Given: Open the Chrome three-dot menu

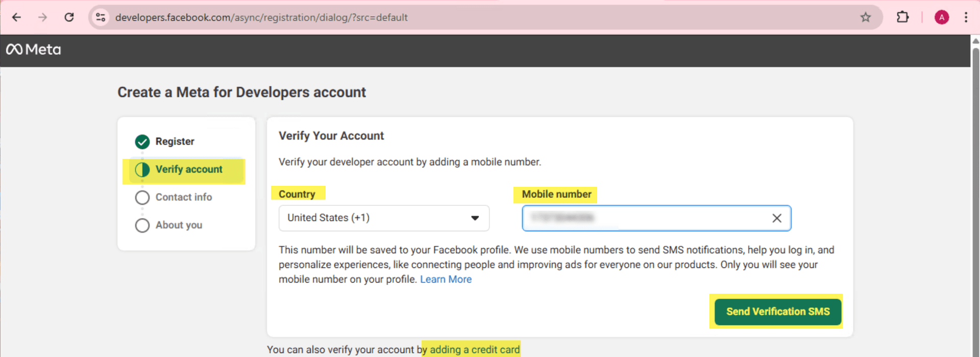Looking at the screenshot, I should click(966, 17).
